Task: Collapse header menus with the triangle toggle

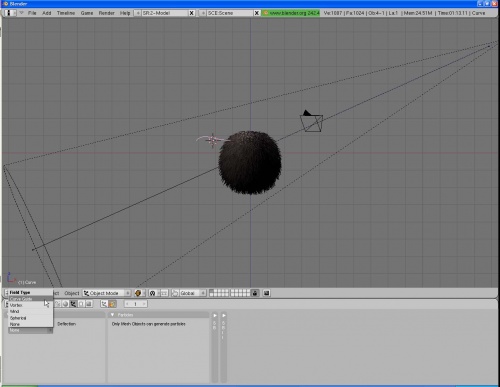Action: pos(21,13)
